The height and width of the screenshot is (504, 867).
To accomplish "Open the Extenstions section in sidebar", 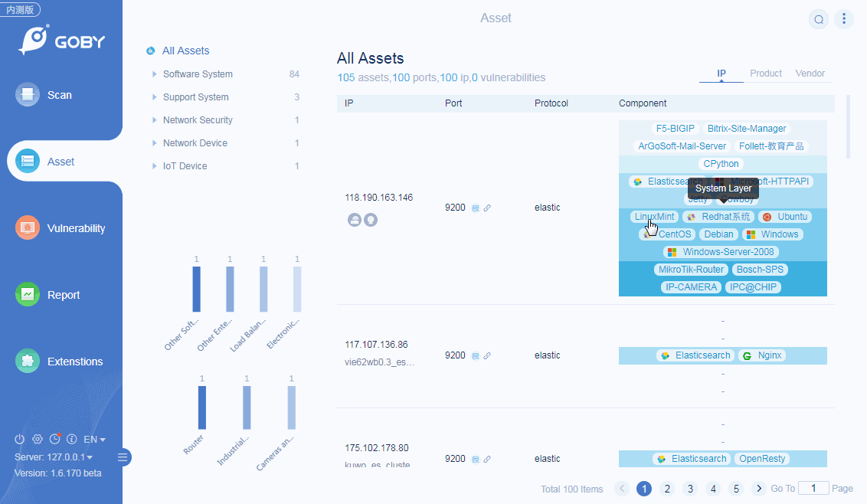I will click(60, 362).
